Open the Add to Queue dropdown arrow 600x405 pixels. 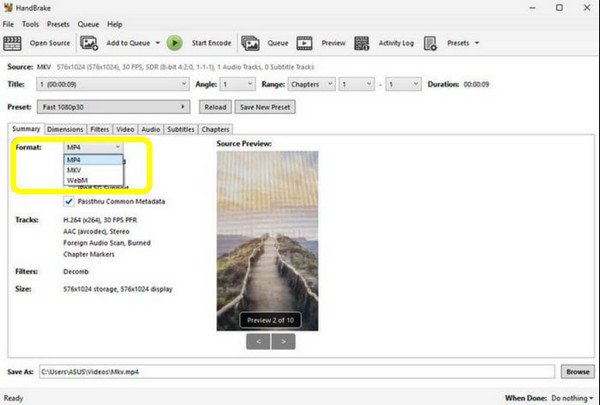pos(158,43)
